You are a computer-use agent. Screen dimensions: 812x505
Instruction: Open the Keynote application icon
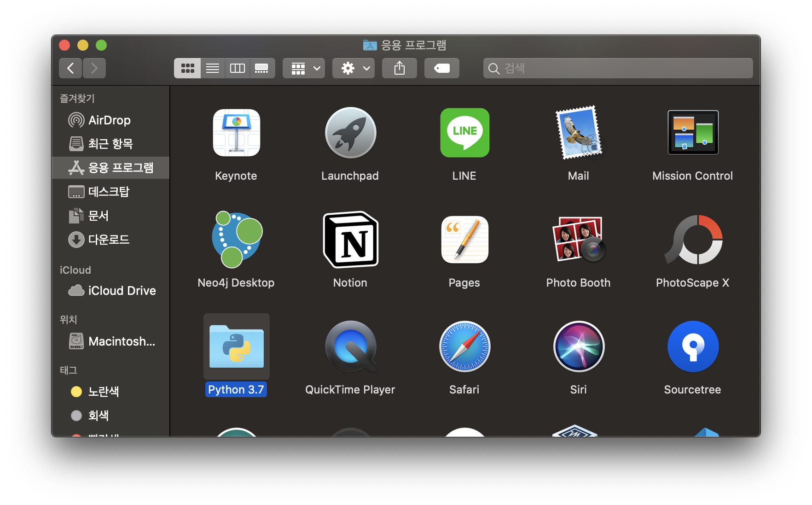pos(236,133)
